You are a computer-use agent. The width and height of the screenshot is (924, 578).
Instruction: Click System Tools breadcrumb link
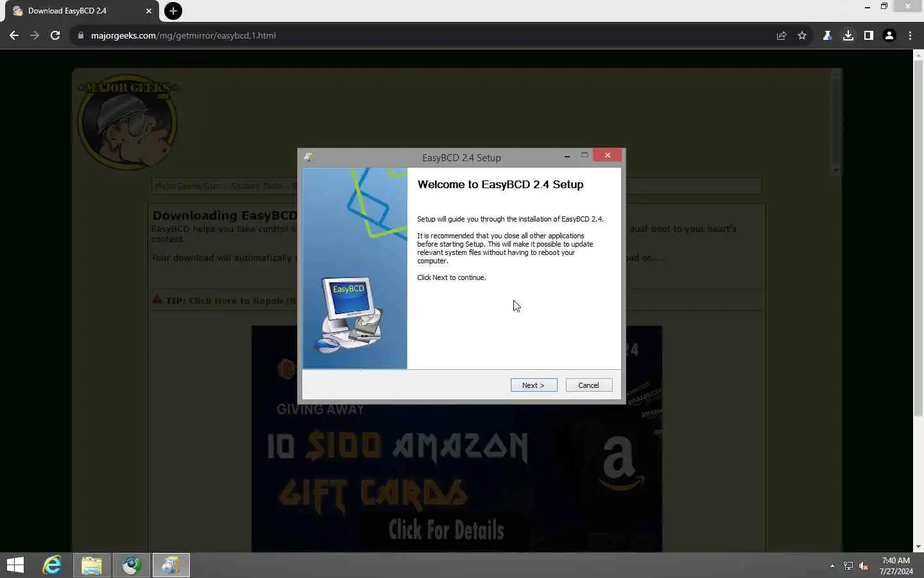[257, 186]
